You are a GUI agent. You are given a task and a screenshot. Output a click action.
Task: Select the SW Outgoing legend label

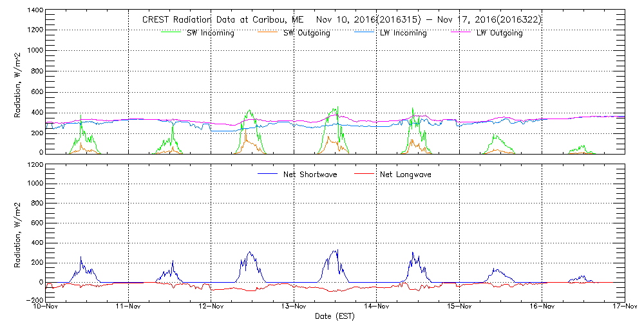[307, 33]
